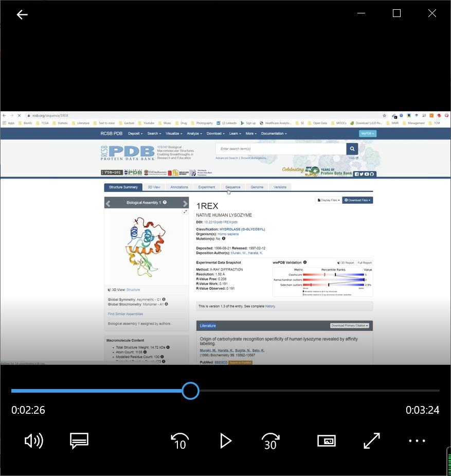
Task: Bookmark the page with the star icon
Action: click(384, 116)
